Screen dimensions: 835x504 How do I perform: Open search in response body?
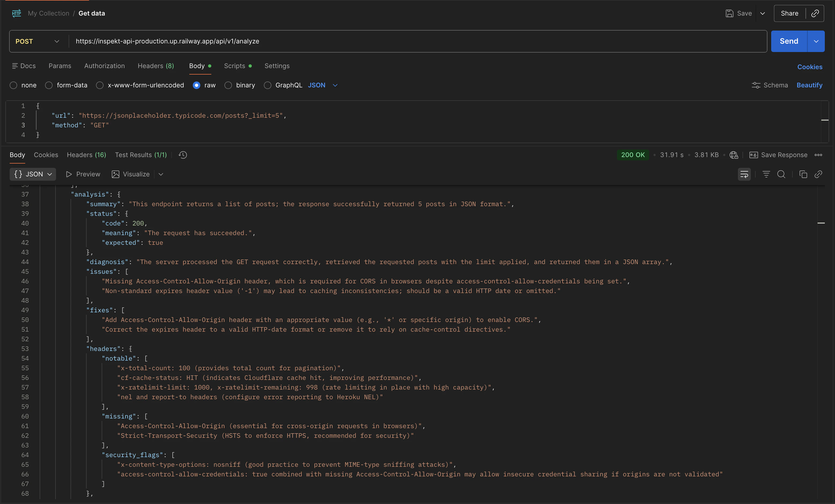click(781, 174)
